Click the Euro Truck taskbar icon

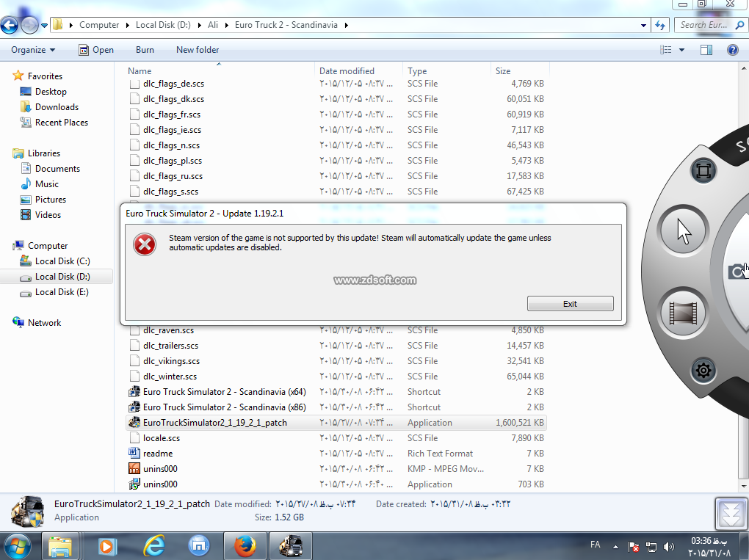[290, 546]
